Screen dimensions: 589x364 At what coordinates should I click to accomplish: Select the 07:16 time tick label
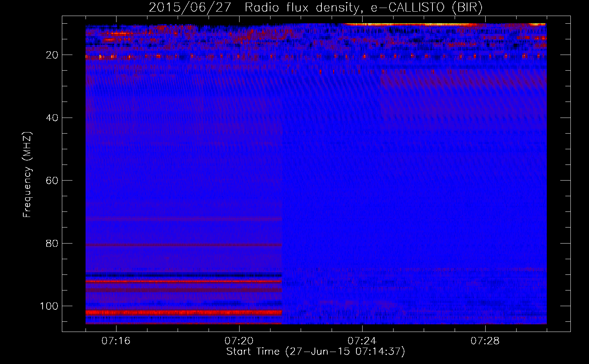(116, 341)
